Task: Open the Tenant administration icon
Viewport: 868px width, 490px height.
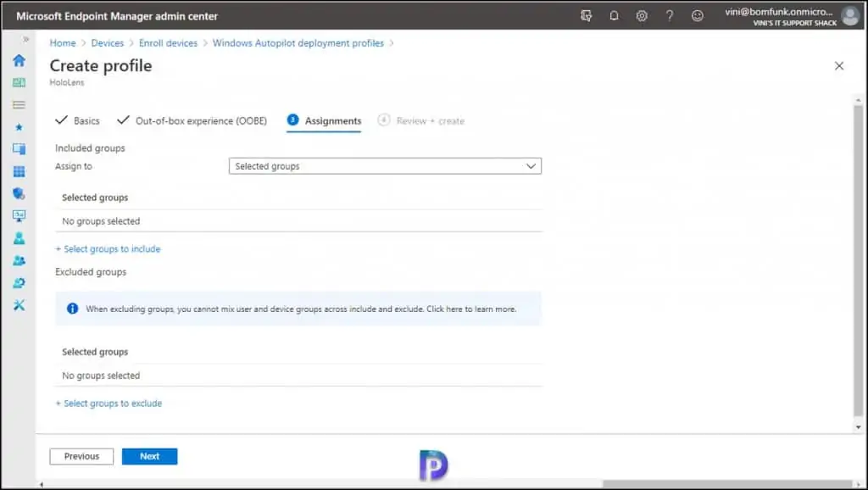Action: click(19, 283)
